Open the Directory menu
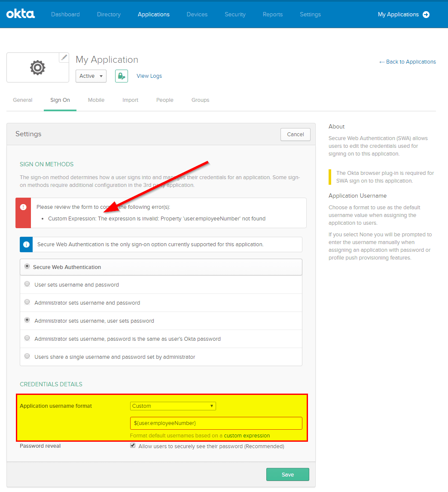448x492 pixels. [x=109, y=15]
